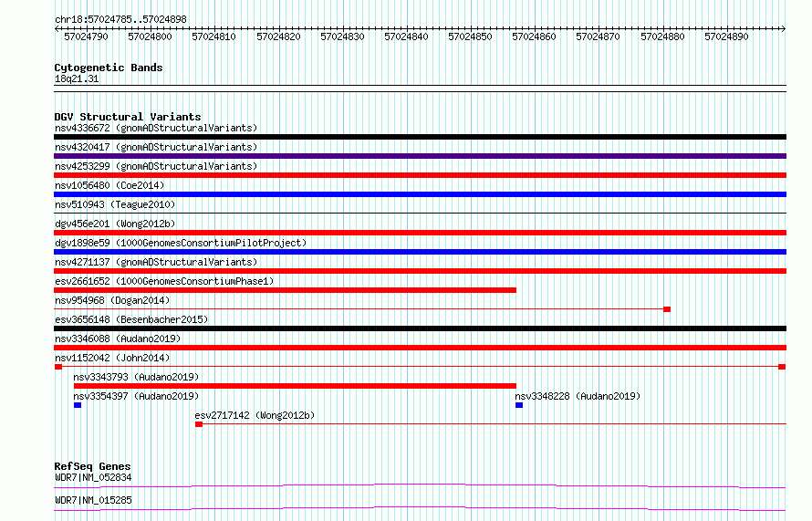The image size is (812, 521).
Task: Select the blue nsv1056480 variant bar
Action: pos(420,194)
